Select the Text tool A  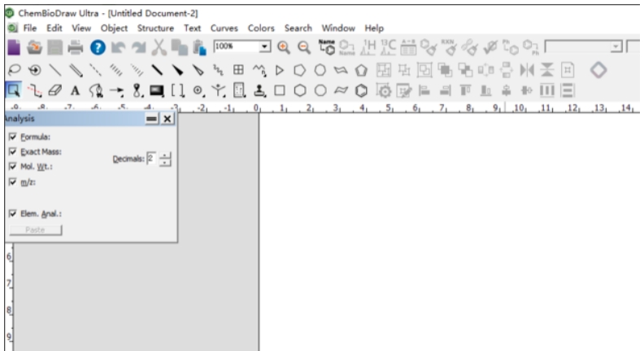pos(75,90)
